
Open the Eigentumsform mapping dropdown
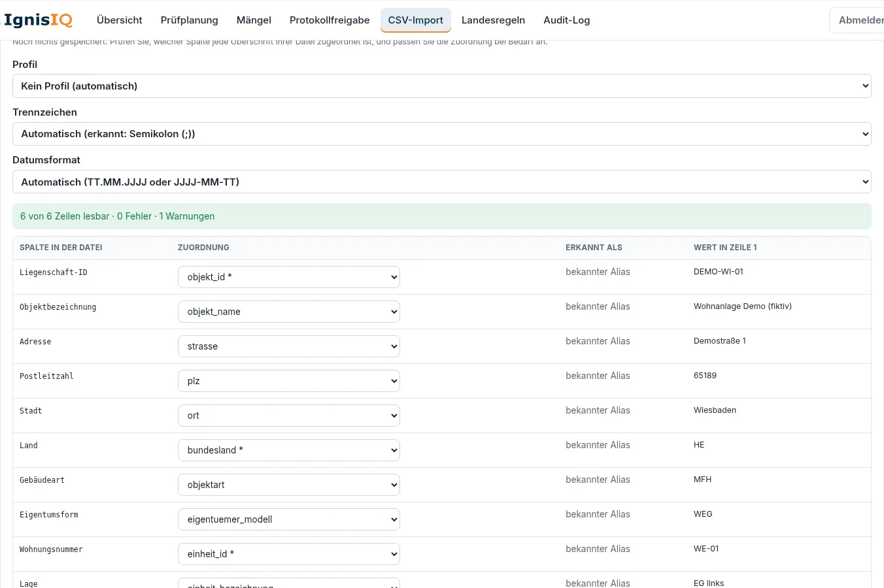click(289, 519)
